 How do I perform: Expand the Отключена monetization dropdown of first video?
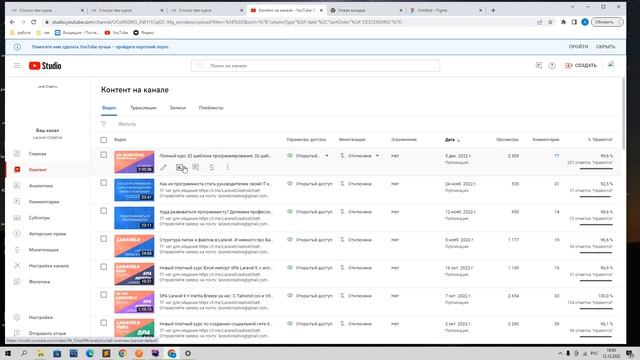[x=377, y=156]
